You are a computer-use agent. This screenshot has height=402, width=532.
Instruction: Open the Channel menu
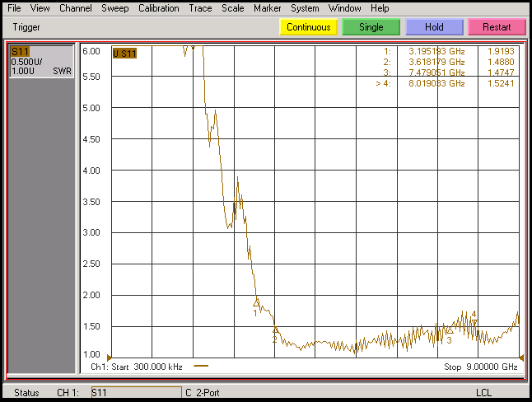coord(75,8)
